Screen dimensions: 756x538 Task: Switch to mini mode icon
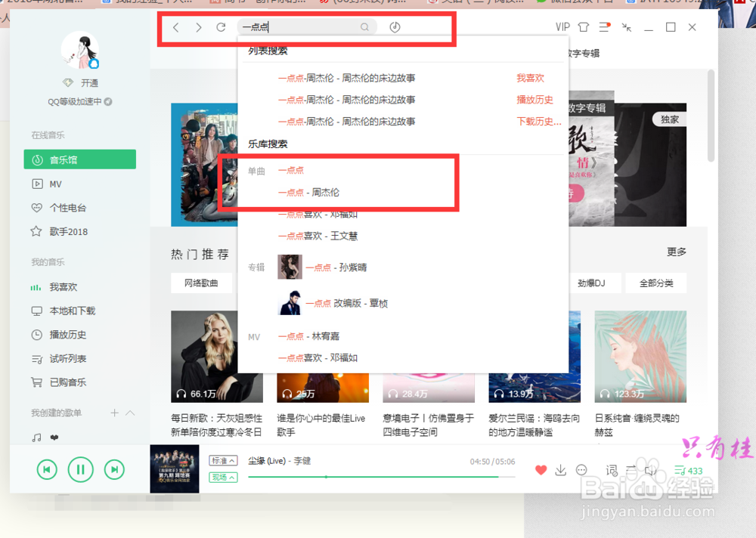click(x=626, y=27)
